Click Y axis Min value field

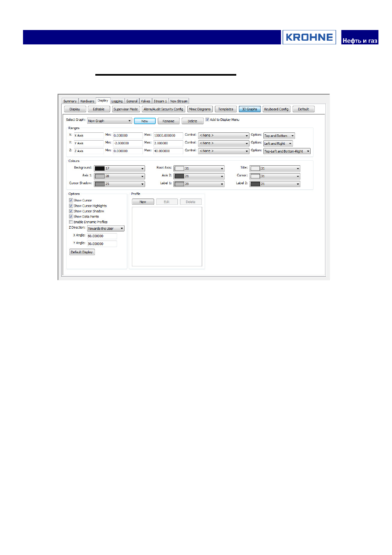pyautogui.click(x=128, y=143)
